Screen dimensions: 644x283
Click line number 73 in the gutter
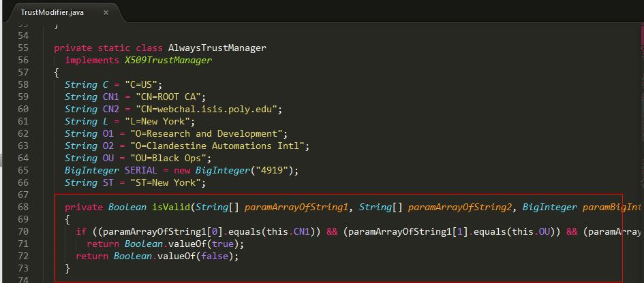click(23, 268)
